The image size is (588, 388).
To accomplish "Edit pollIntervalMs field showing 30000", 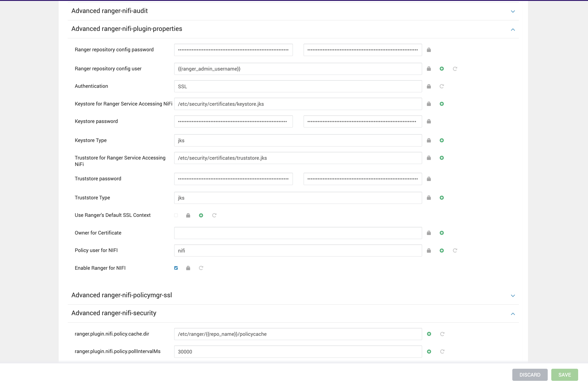I will point(298,352).
